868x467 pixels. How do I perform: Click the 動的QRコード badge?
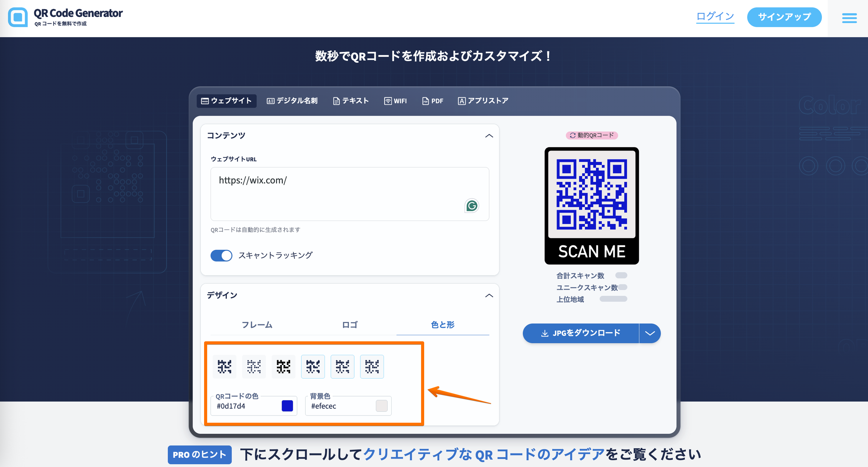592,135
